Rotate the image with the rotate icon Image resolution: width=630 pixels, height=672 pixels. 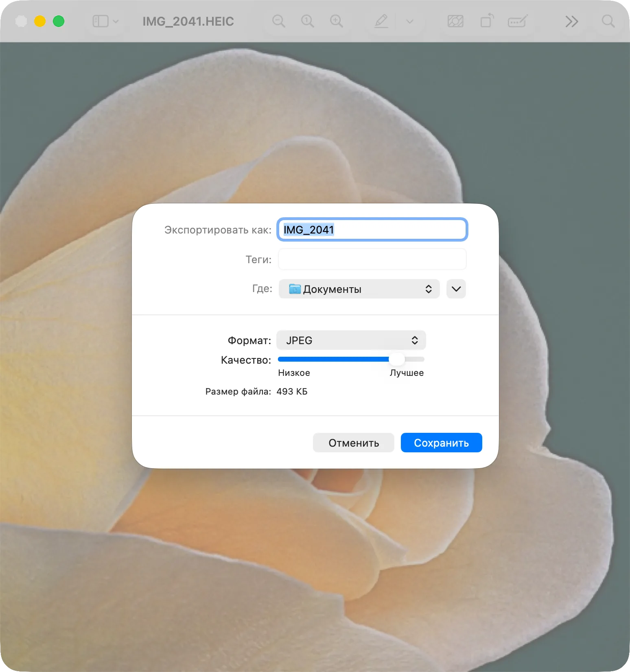pyautogui.click(x=487, y=21)
